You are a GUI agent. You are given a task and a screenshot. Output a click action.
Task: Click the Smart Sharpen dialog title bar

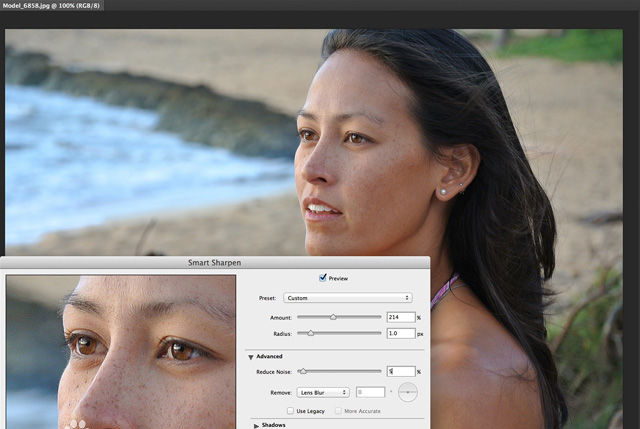point(215,262)
